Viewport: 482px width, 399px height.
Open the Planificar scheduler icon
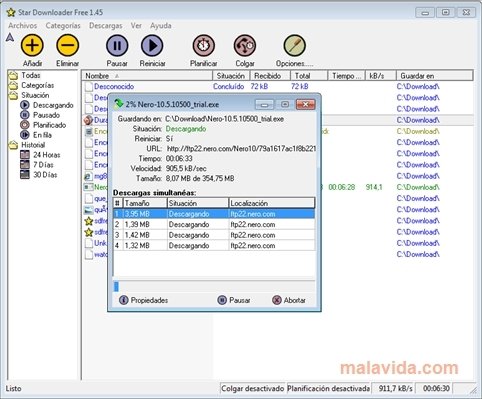point(204,45)
